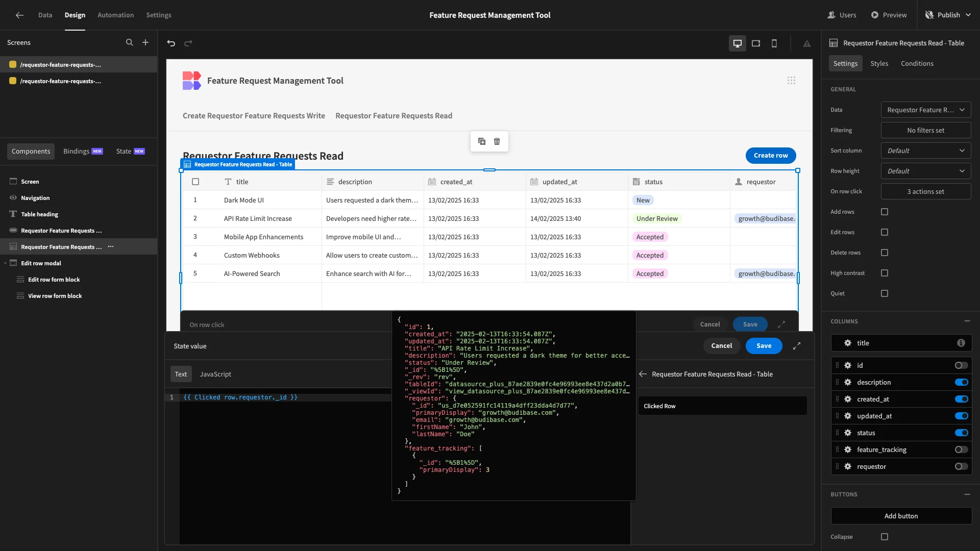
Task: Toggle visibility of the requestor column
Action: [962, 466]
